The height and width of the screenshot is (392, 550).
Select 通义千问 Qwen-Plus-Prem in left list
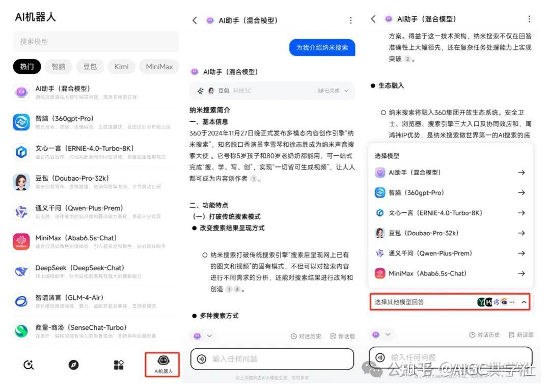95,211
